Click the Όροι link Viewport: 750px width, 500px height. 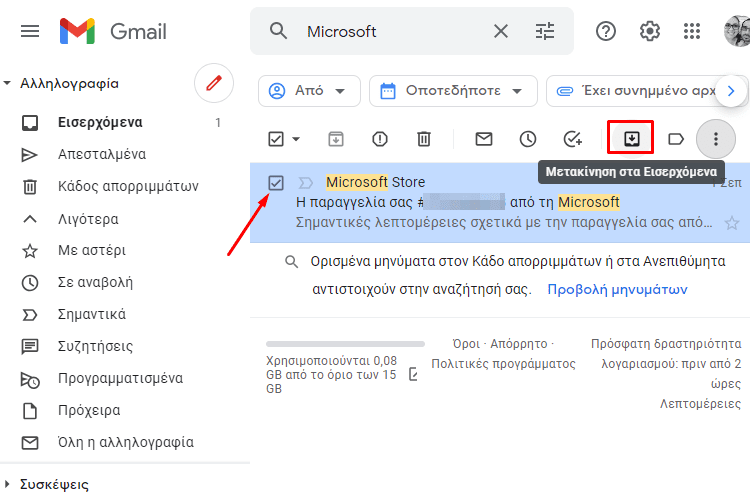pyautogui.click(x=466, y=344)
